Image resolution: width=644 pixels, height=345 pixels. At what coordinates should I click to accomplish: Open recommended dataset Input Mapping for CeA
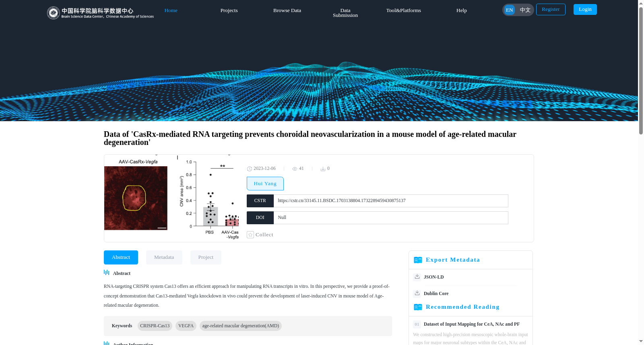pyautogui.click(x=472, y=324)
